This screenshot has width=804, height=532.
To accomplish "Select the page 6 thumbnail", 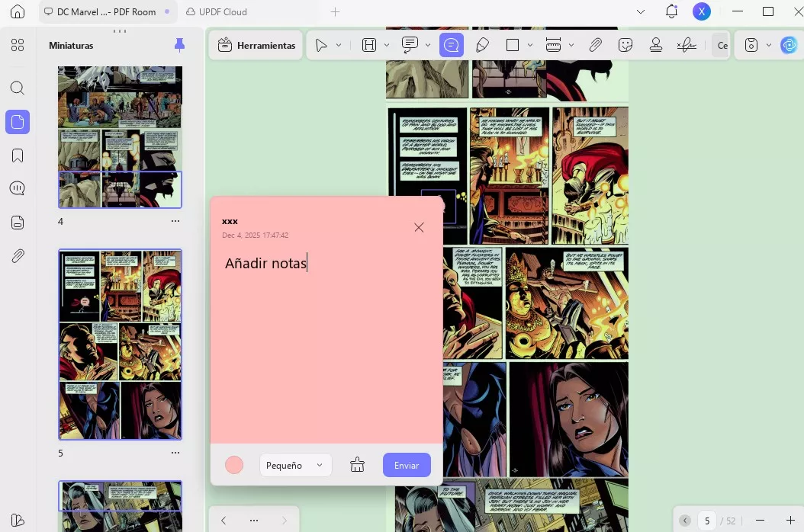I will pyautogui.click(x=120, y=506).
